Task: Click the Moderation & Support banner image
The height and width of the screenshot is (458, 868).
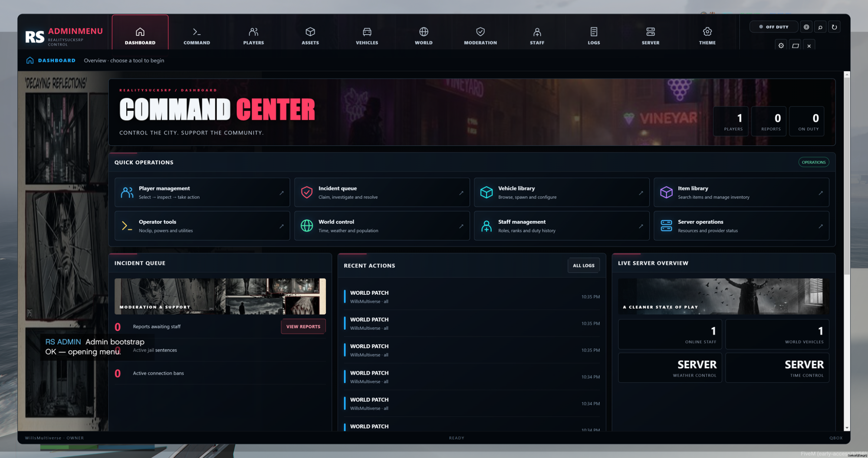Action: (220, 296)
